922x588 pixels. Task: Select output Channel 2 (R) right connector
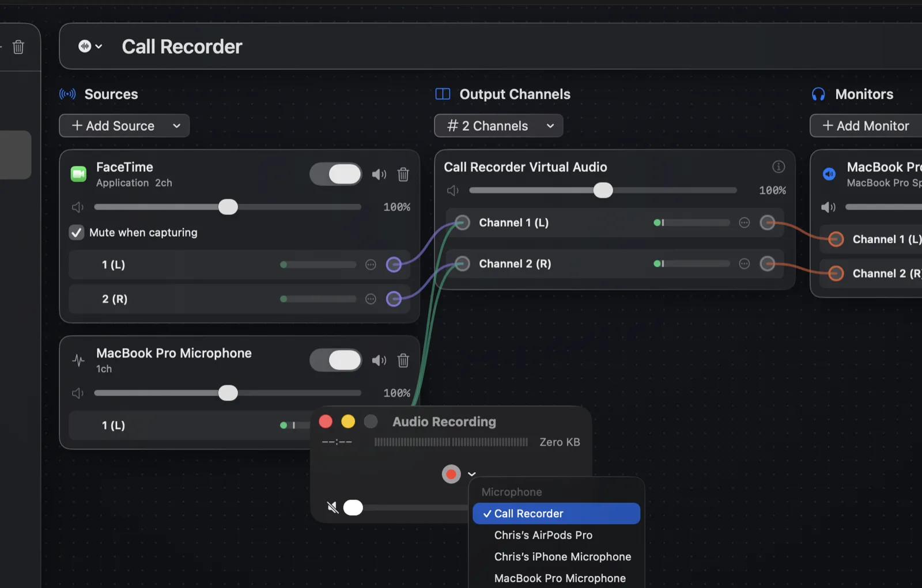pyautogui.click(x=767, y=264)
